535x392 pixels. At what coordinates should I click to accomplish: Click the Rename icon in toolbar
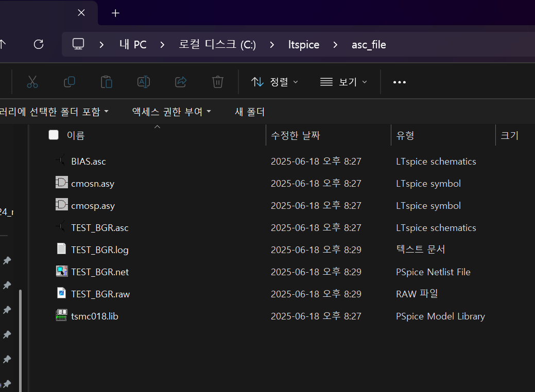click(144, 82)
